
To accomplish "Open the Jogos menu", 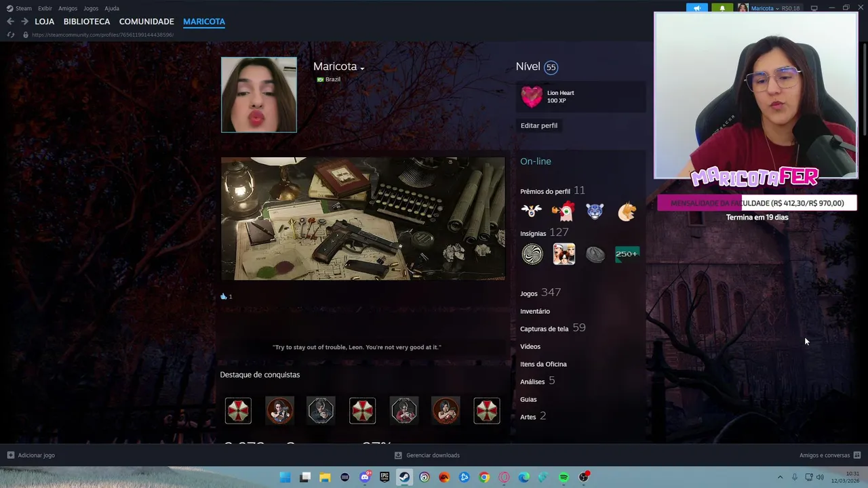I will coord(91,8).
